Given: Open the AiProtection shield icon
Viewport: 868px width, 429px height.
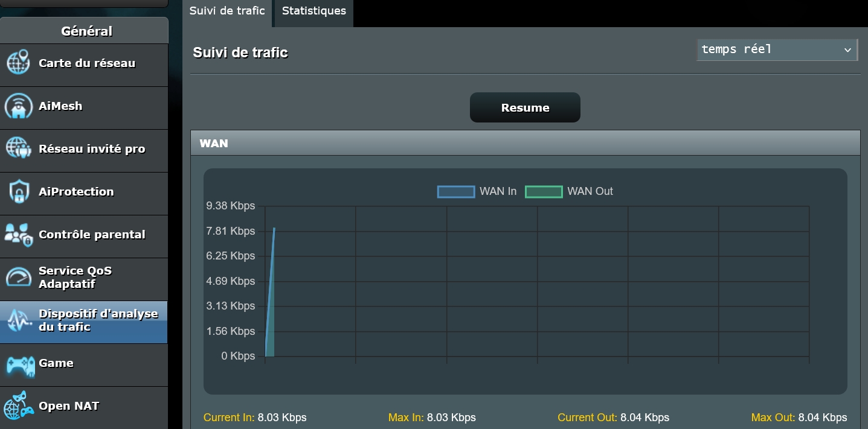Looking at the screenshot, I should 19,192.
